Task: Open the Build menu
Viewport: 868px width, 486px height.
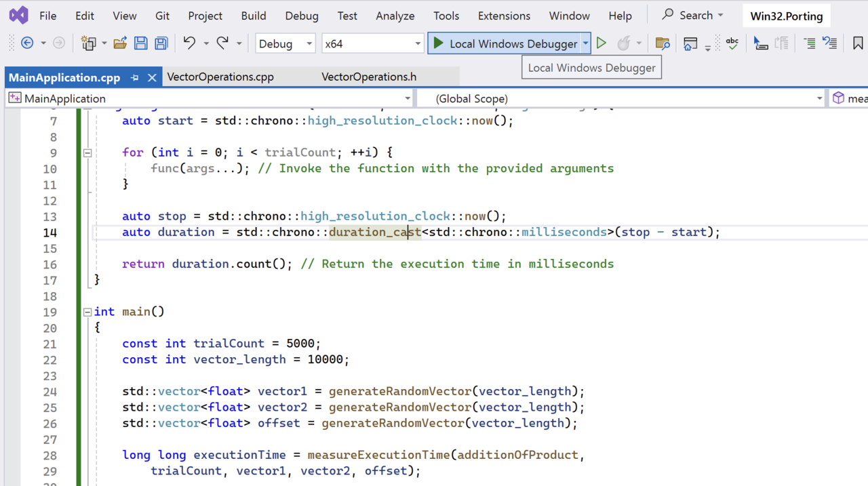Action: pos(254,16)
